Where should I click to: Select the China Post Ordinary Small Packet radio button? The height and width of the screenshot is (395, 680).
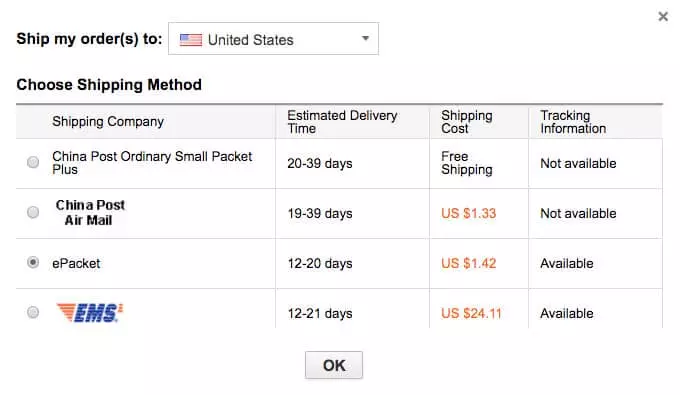pyautogui.click(x=33, y=162)
